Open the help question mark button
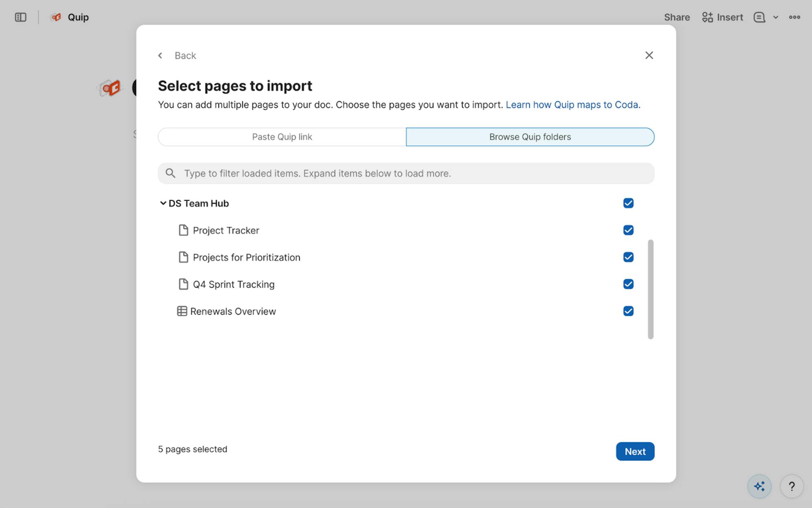The height and width of the screenshot is (508, 812). (791, 486)
